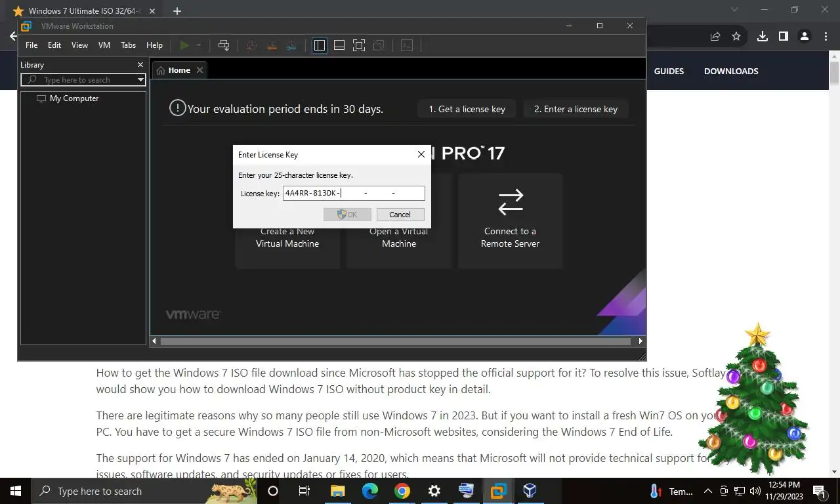
Task: Toggle the thumbnail bar layout icon
Action: (339, 45)
